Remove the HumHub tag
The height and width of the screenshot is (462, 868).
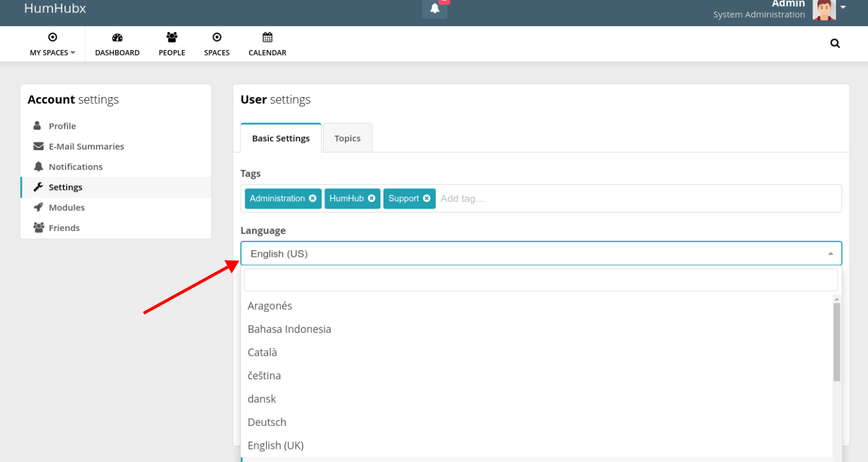tap(371, 198)
